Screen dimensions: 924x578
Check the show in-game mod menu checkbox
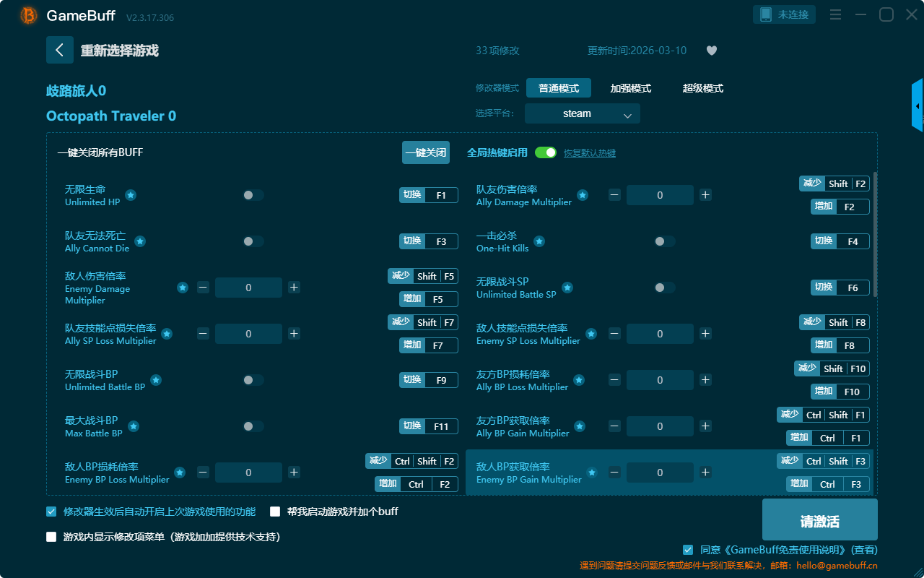click(51, 537)
